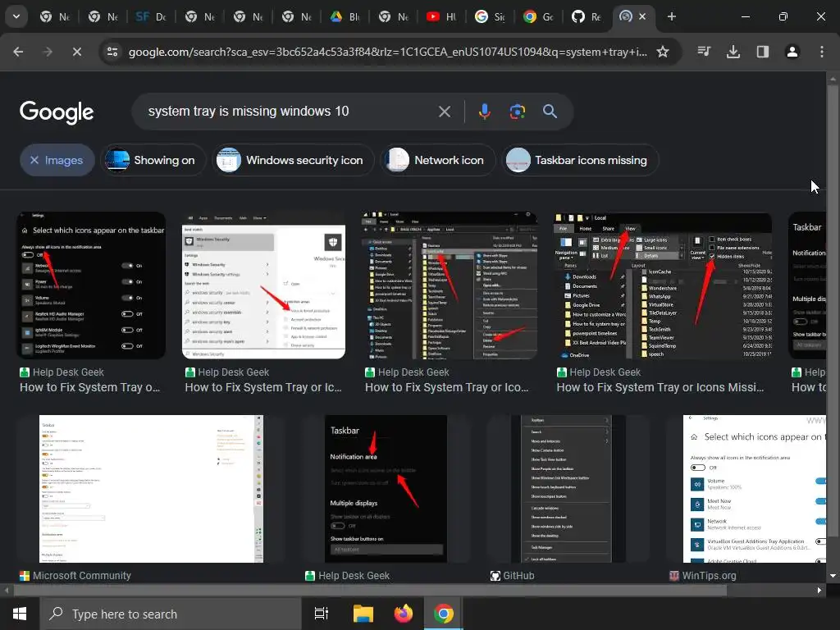Open a new tab with plus button
Viewport: 840px width, 630px height.
click(671, 16)
